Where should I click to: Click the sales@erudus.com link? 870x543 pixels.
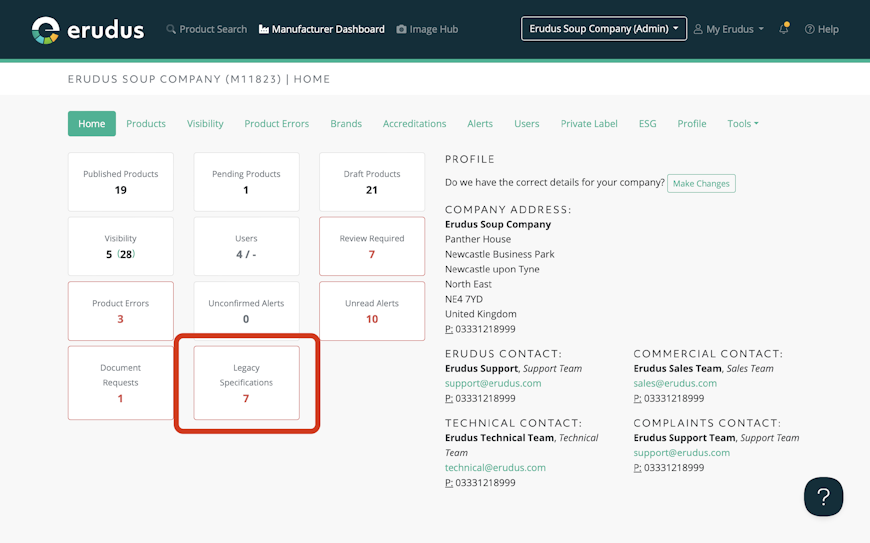[x=675, y=383]
